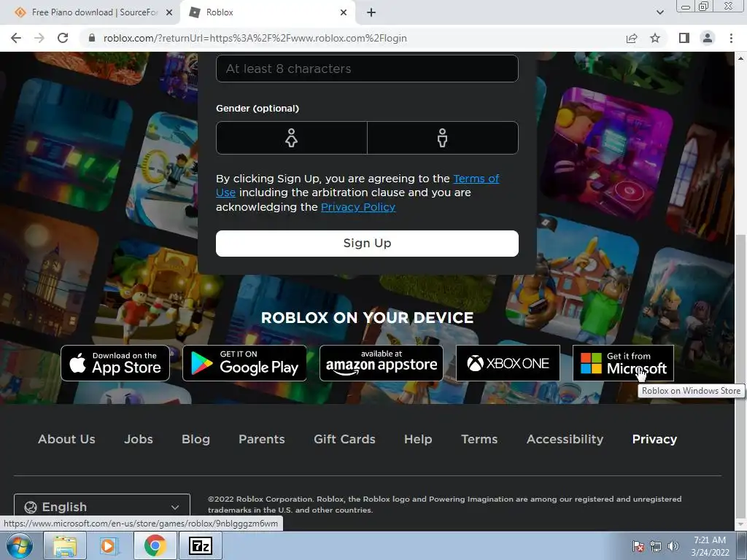Screen dimensions: 747x560
Task: Open Download on the App Store badge
Action: tap(115, 363)
